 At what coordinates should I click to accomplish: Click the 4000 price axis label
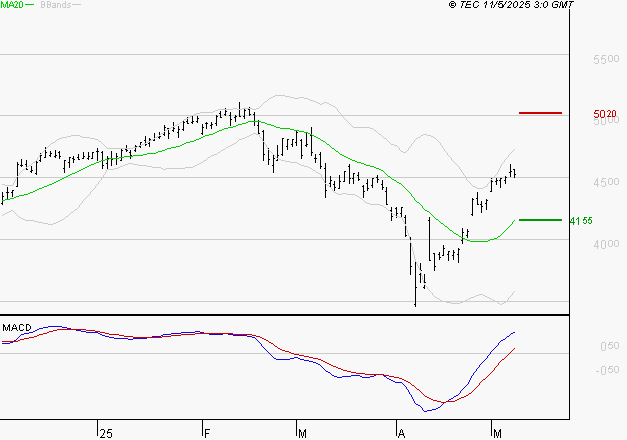[606, 244]
